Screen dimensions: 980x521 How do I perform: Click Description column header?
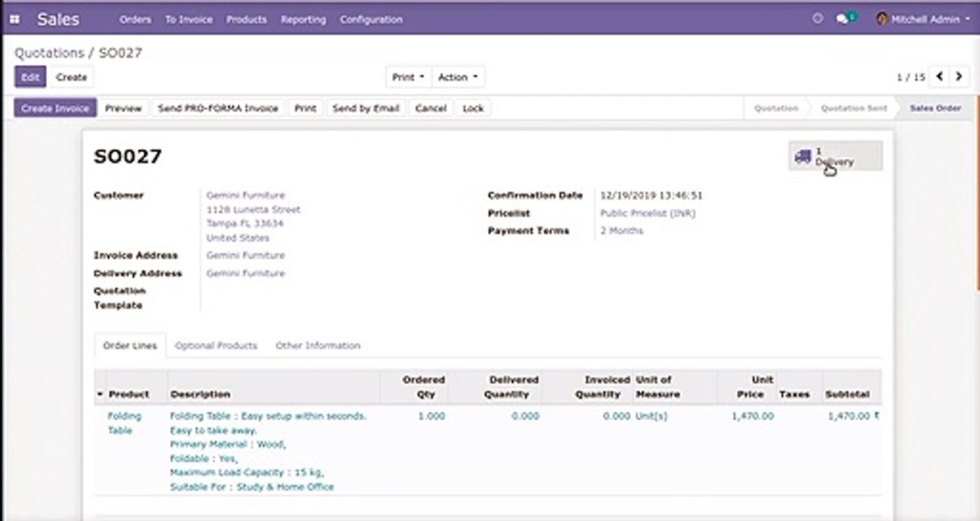(x=200, y=394)
